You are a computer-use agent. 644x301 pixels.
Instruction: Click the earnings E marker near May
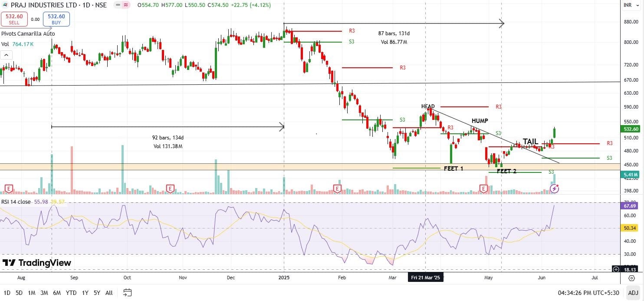484,188
